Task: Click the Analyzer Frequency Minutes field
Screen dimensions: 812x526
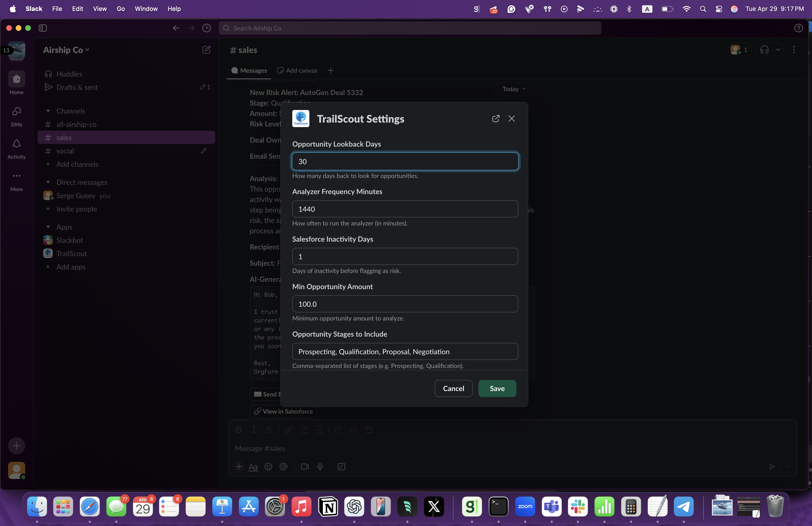Action: [405, 209]
